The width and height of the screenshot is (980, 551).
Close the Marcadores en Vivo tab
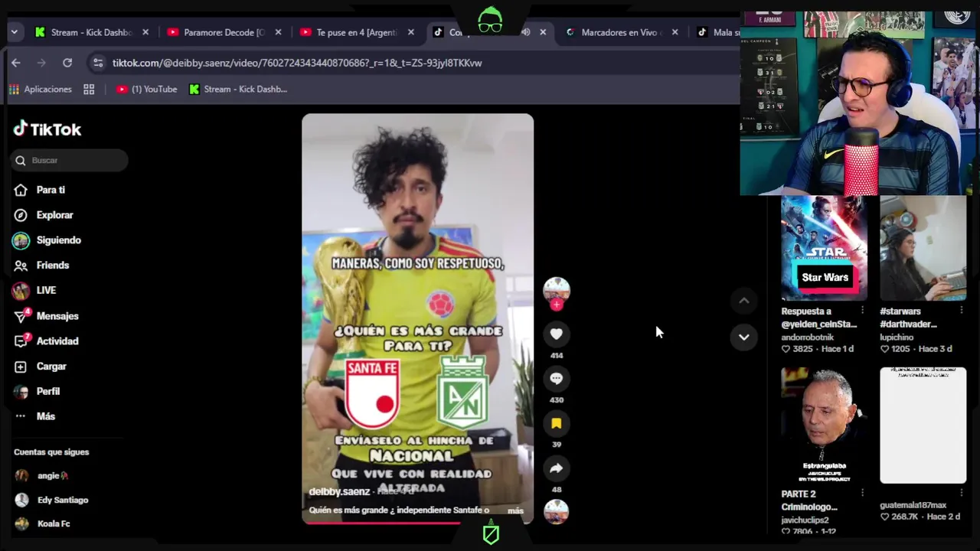point(675,32)
